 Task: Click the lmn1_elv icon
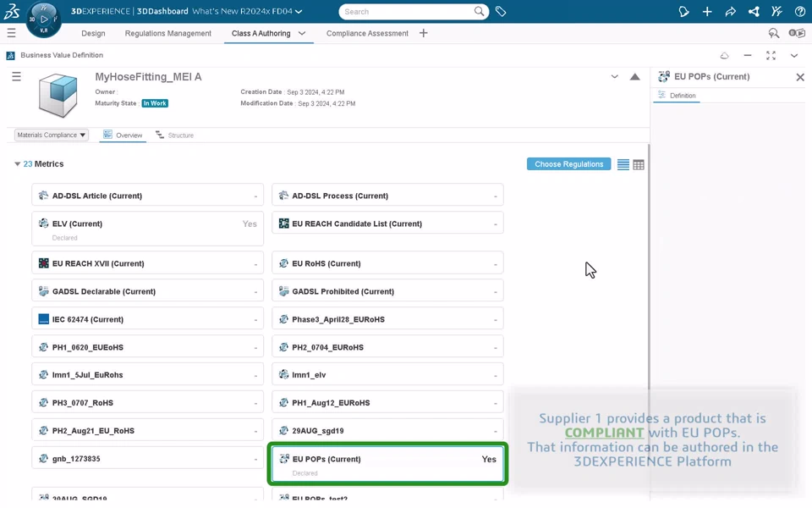point(283,374)
